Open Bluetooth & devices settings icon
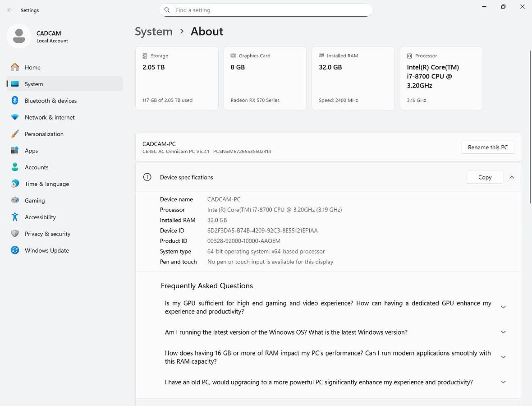The image size is (532, 406). [x=15, y=101]
